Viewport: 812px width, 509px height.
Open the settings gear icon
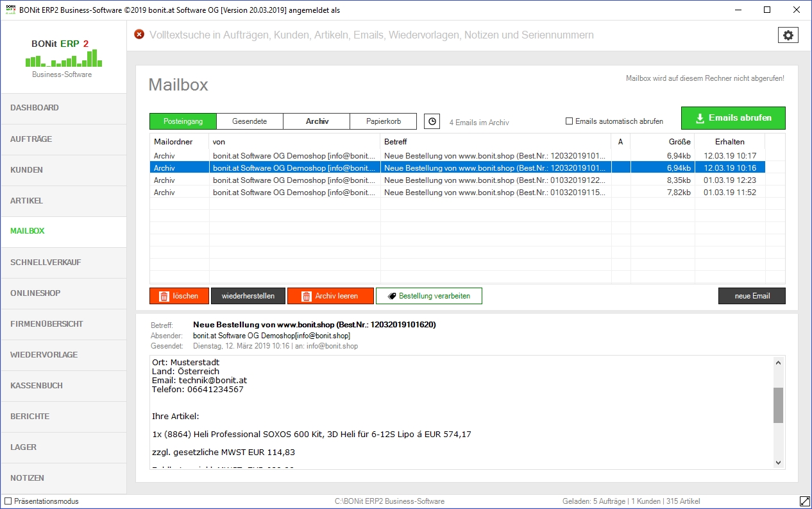(x=788, y=35)
